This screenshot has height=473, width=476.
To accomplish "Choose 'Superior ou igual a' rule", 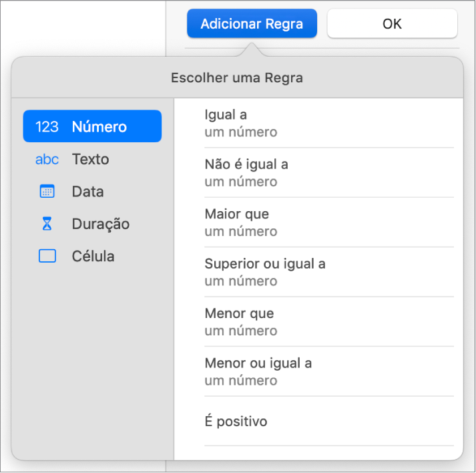I will 329,272.
